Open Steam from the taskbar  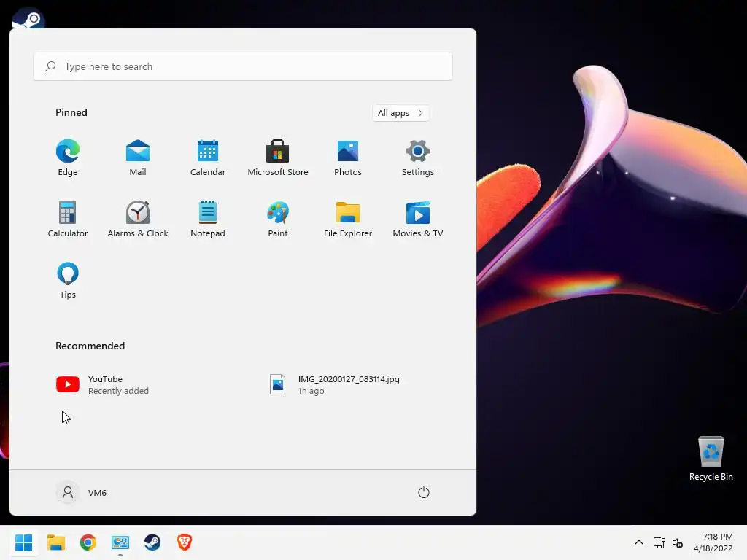[152, 542]
